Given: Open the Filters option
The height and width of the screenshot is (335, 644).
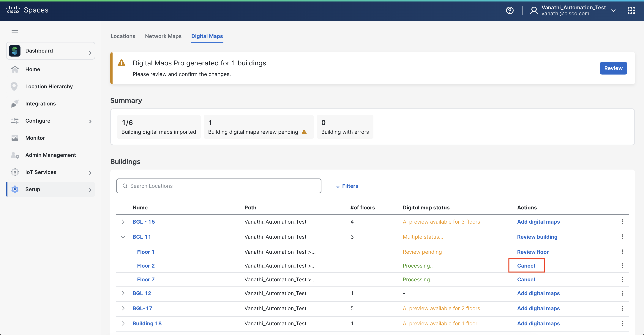Looking at the screenshot, I should (346, 186).
